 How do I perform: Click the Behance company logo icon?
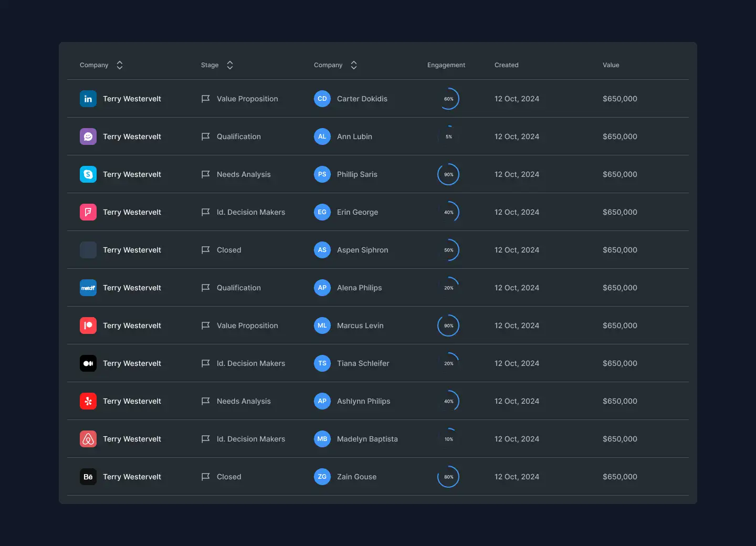click(x=88, y=477)
